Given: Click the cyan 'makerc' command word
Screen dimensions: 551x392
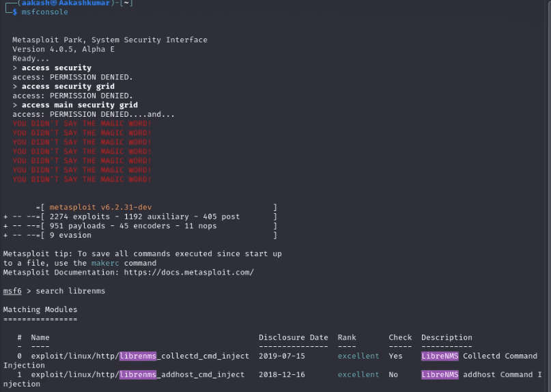Looking at the screenshot, I should (x=105, y=263).
